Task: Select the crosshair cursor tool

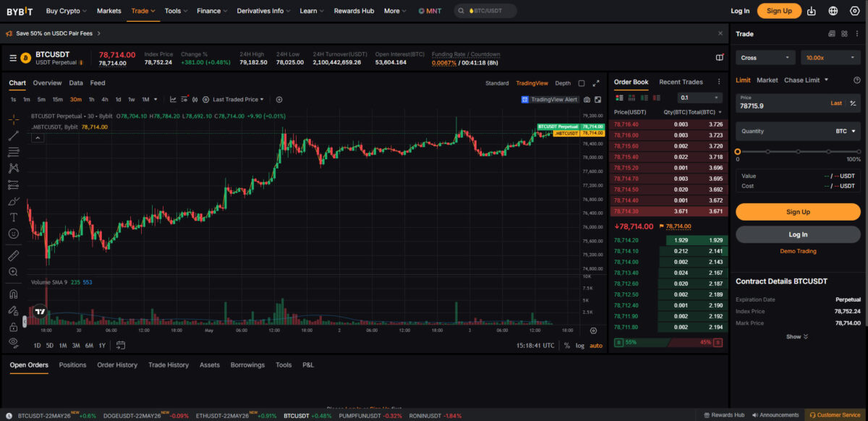Action: pyautogui.click(x=13, y=119)
